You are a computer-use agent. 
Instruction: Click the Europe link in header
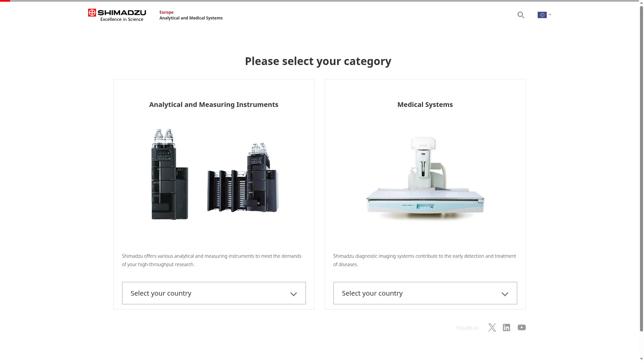[166, 12]
